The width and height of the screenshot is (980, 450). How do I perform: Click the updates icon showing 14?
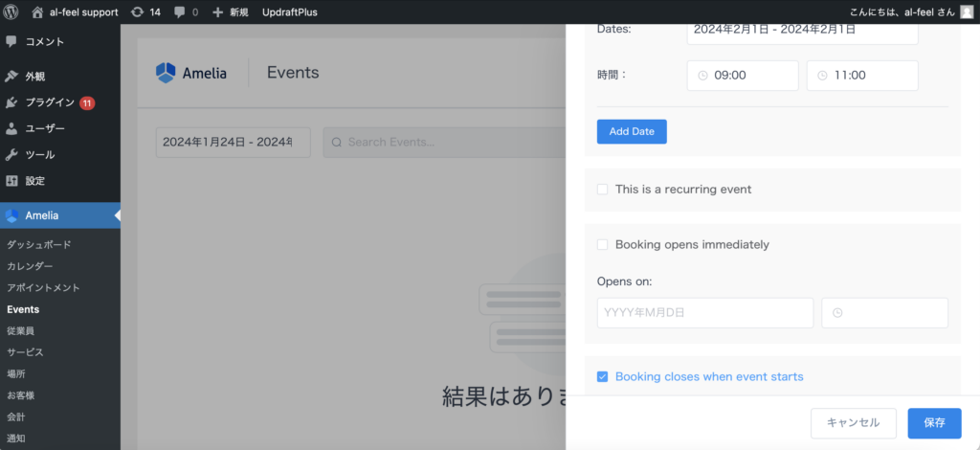coord(137,12)
